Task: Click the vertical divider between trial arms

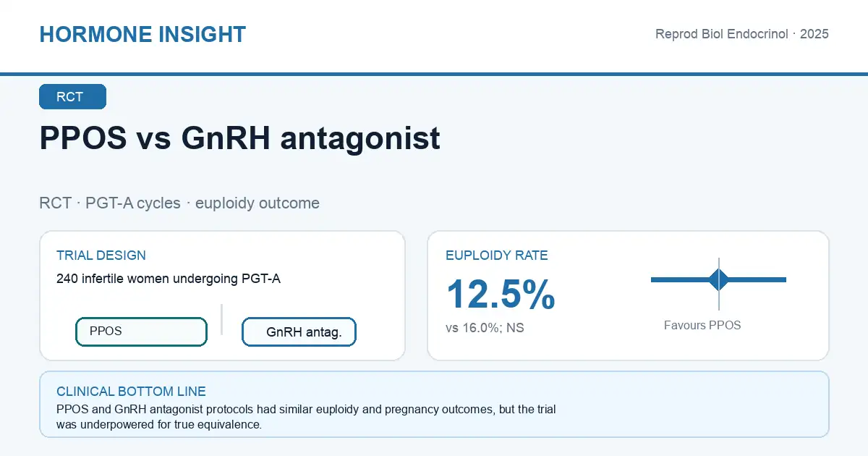Action: tap(221, 319)
